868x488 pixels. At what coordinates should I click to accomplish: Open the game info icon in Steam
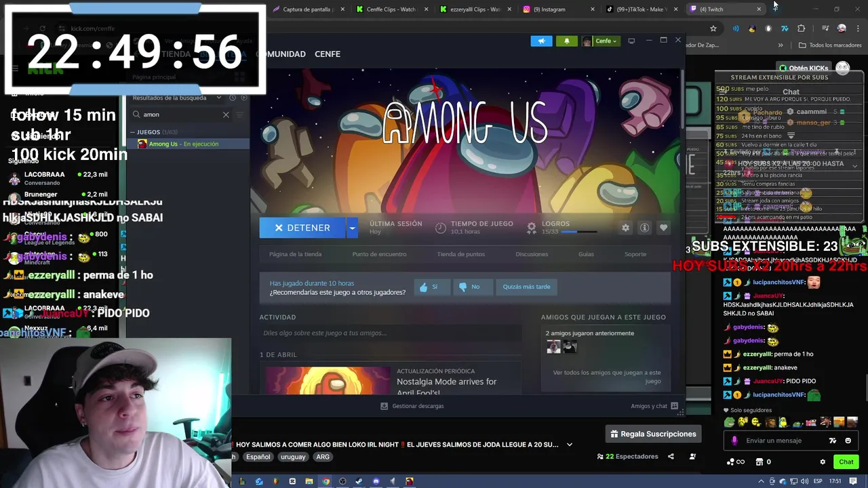[644, 228]
